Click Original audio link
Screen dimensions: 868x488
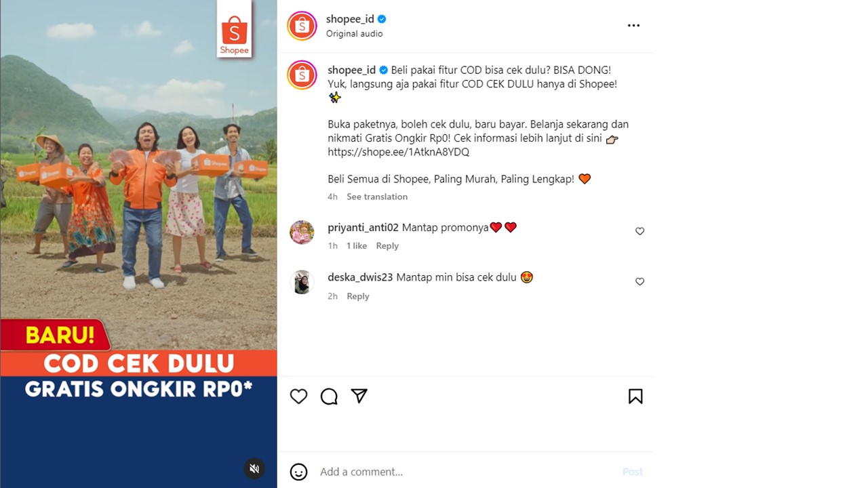click(x=354, y=34)
